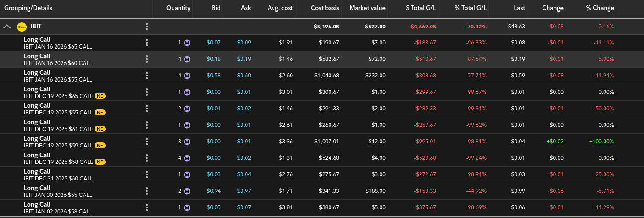Screen dimensions: 644x218
Task: Click margin M badge on DEC 19 $65 CALL
Action: click(187, 92)
